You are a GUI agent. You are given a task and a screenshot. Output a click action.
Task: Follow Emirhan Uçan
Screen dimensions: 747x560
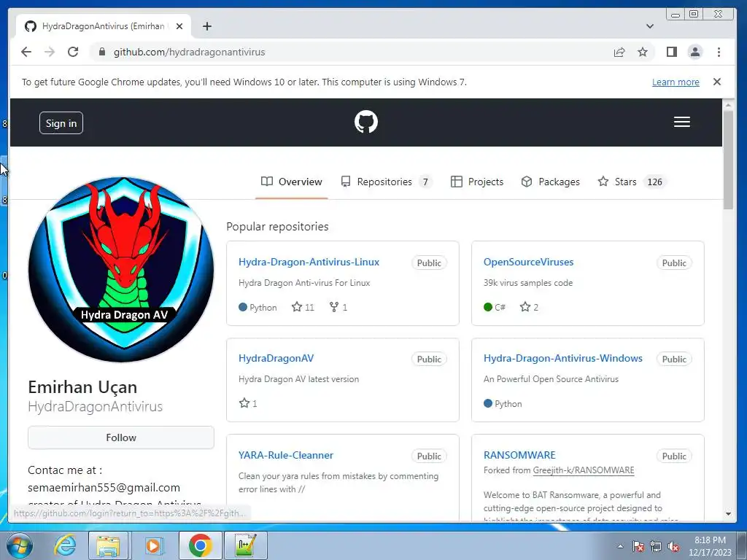pyautogui.click(x=121, y=437)
